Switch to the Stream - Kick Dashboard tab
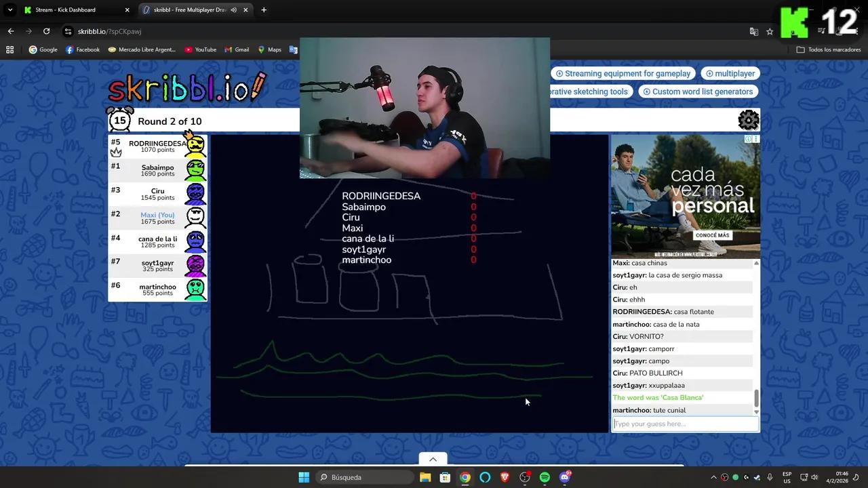 [65, 9]
